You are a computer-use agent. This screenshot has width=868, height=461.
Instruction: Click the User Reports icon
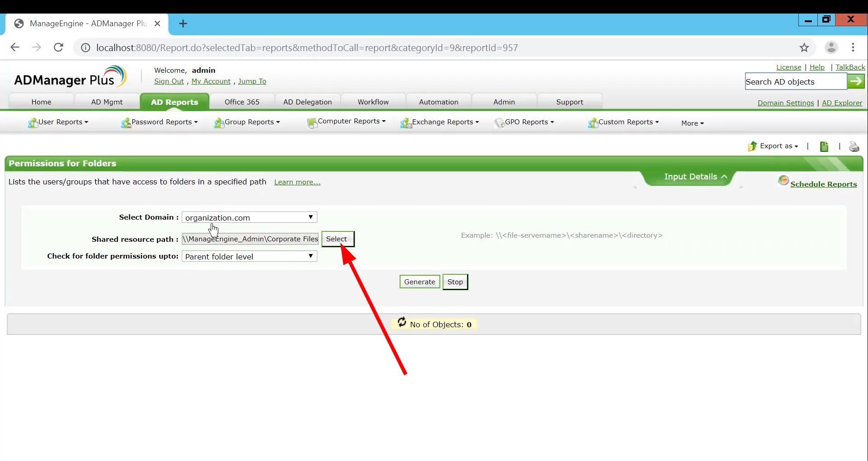(x=33, y=122)
